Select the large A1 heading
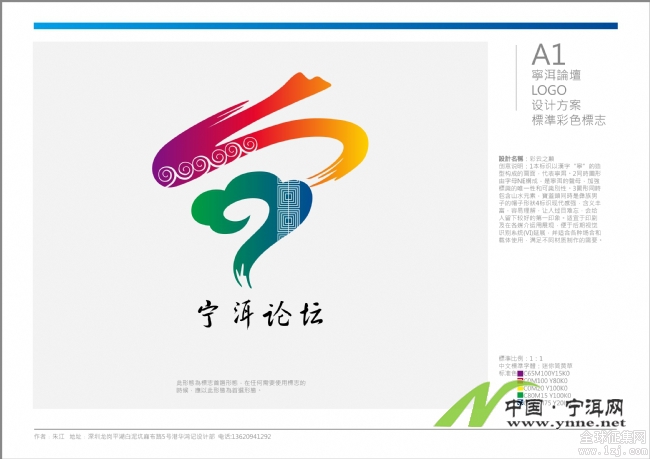 tap(548, 54)
